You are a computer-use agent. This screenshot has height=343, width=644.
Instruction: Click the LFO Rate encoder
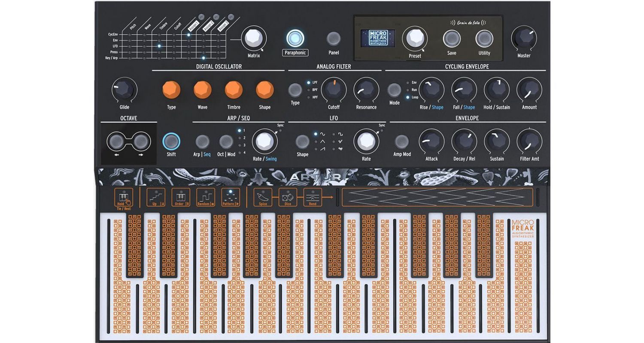(x=366, y=141)
